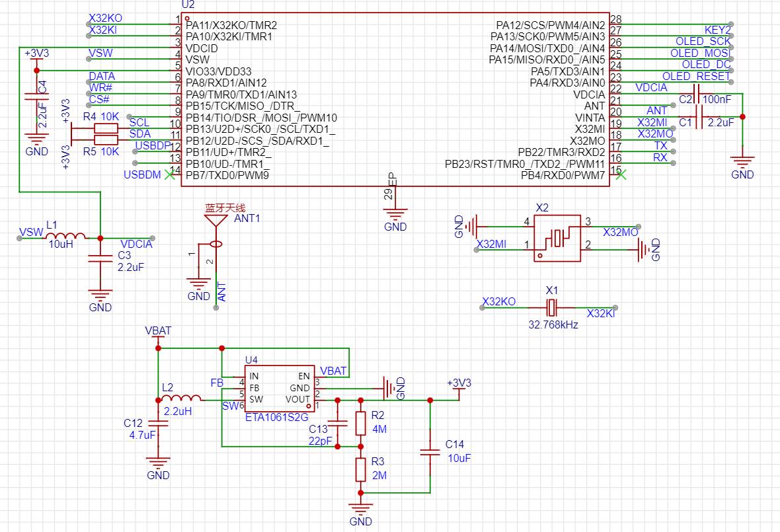Click the X2 crystal oscillator symbol
This screenshot has height=532, width=780.
click(557, 237)
